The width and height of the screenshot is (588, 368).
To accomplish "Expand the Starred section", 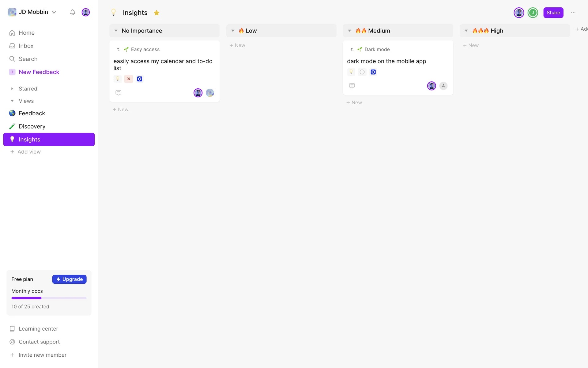I will point(12,89).
